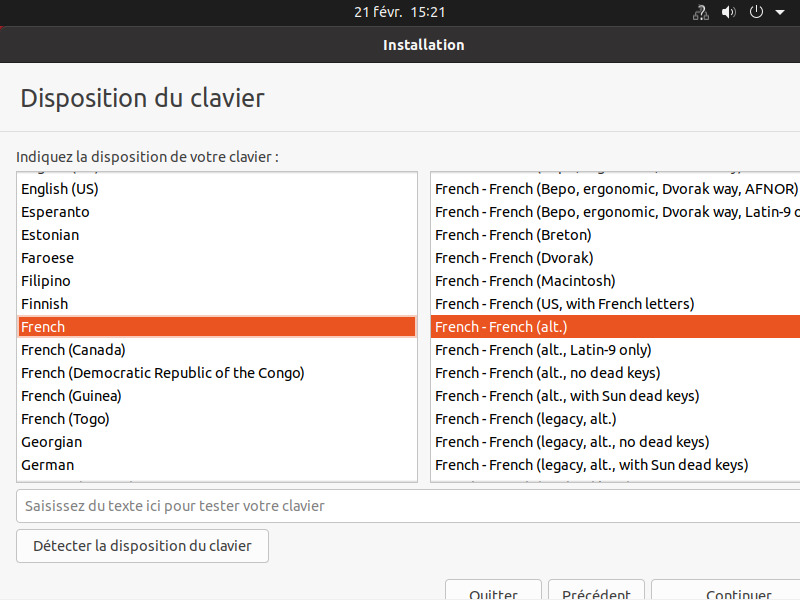The width and height of the screenshot is (800, 600).
Task: Select Georgian keyboard language
Action: (x=51, y=442)
